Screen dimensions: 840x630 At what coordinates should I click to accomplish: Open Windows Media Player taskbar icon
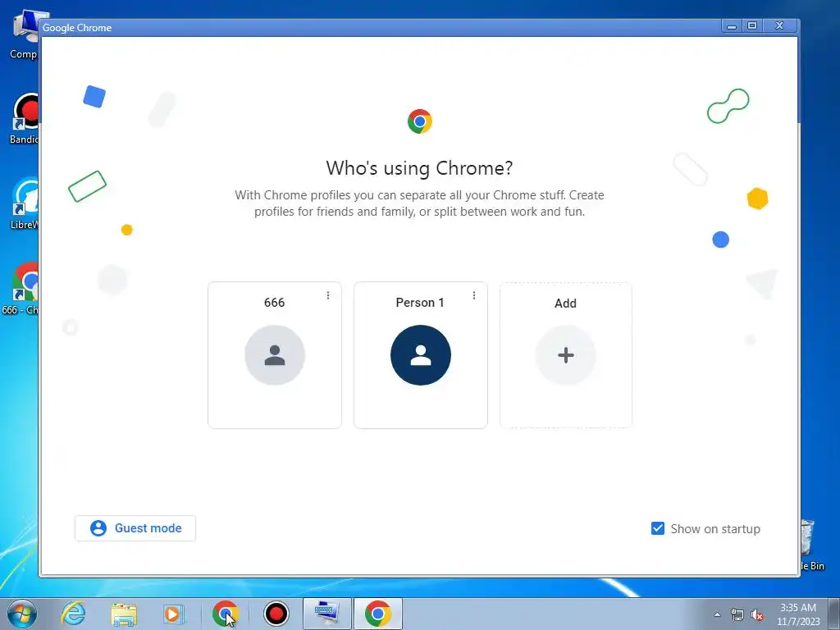coord(173,614)
